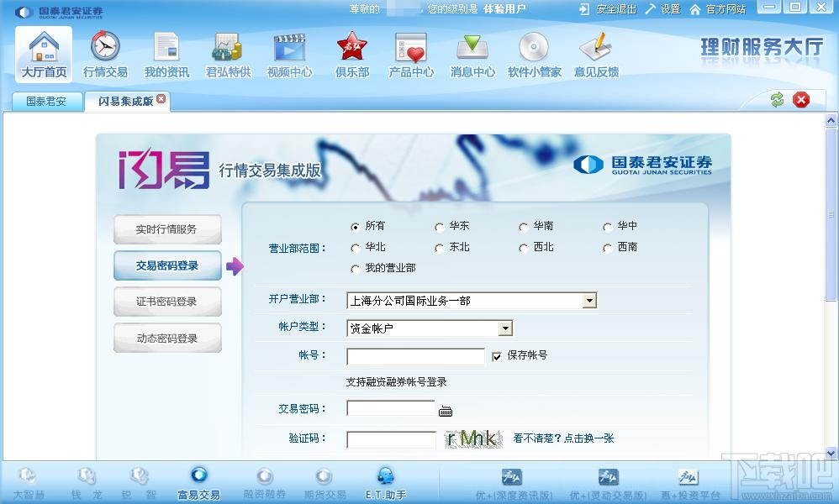Open 设置 in the title bar
The height and width of the screenshot is (504, 839).
coord(663,9)
